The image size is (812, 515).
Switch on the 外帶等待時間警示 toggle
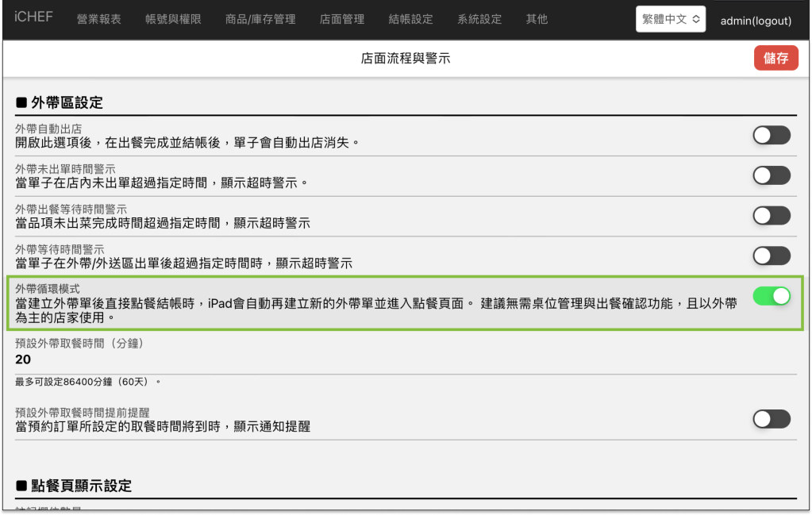tap(772, 256)
